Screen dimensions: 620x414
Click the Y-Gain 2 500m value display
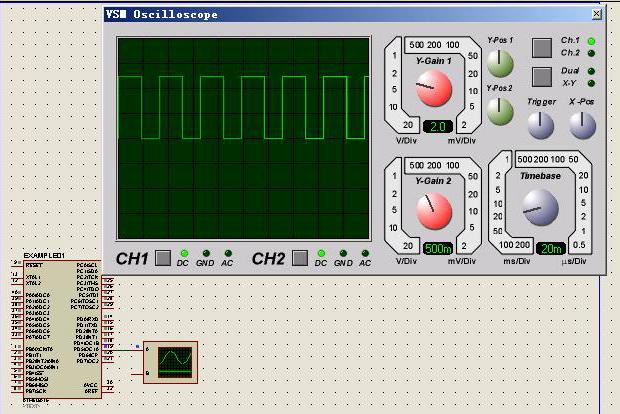tap(437, 249)
